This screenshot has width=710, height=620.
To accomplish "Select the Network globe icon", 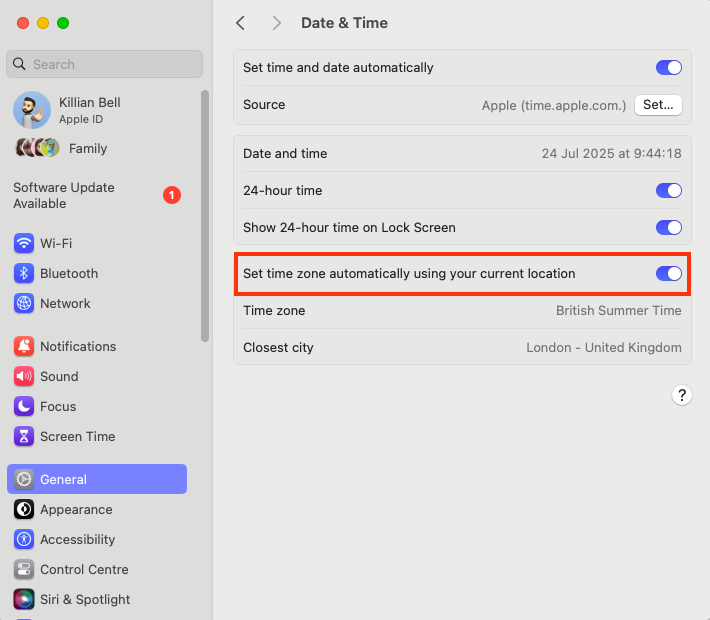I will pos(24,303).
